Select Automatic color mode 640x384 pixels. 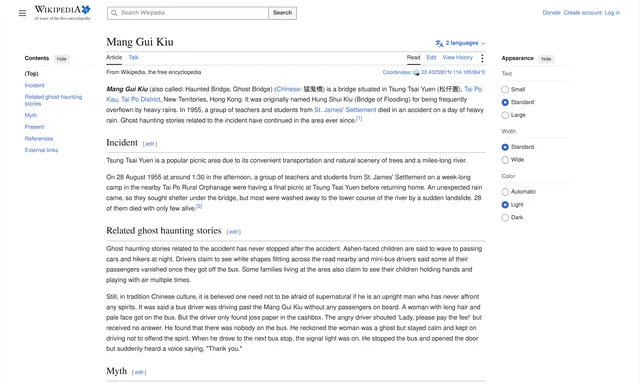[505, 192]
